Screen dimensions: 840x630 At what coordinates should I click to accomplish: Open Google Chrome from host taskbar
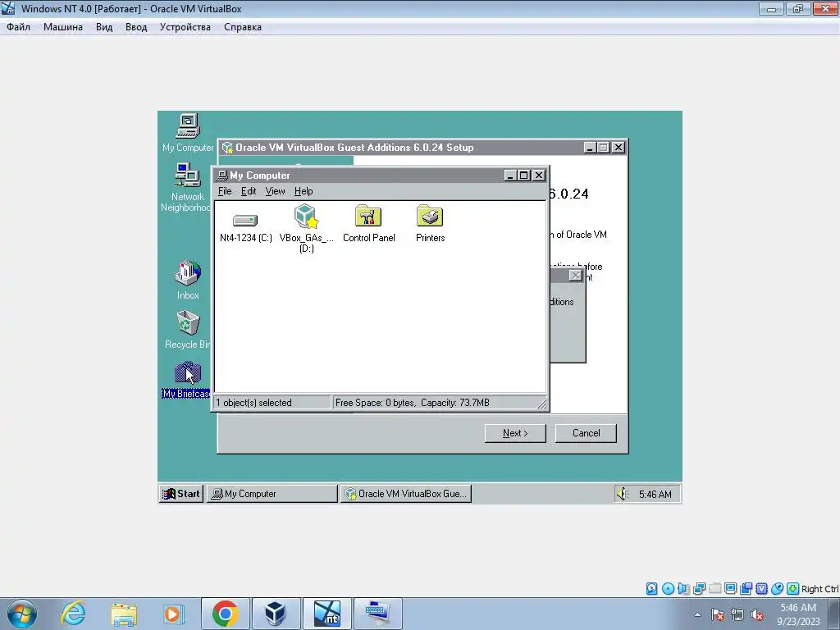[225, 614]
